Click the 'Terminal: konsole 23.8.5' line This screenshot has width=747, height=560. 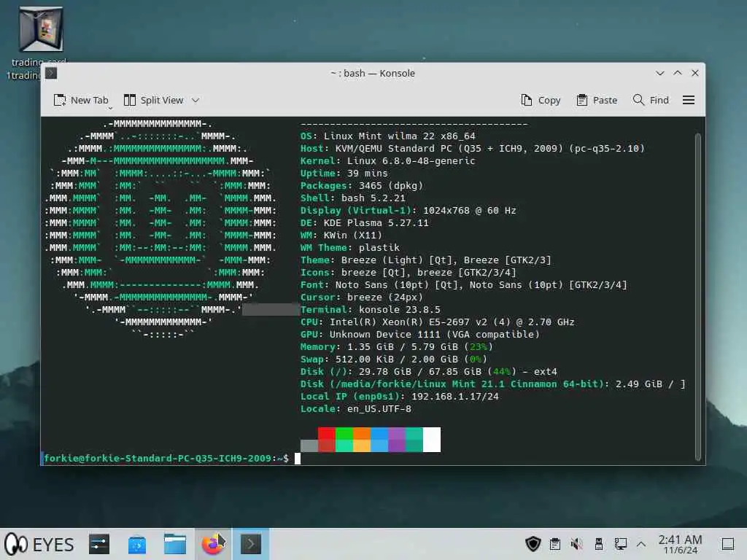click(x=370, y=309)
